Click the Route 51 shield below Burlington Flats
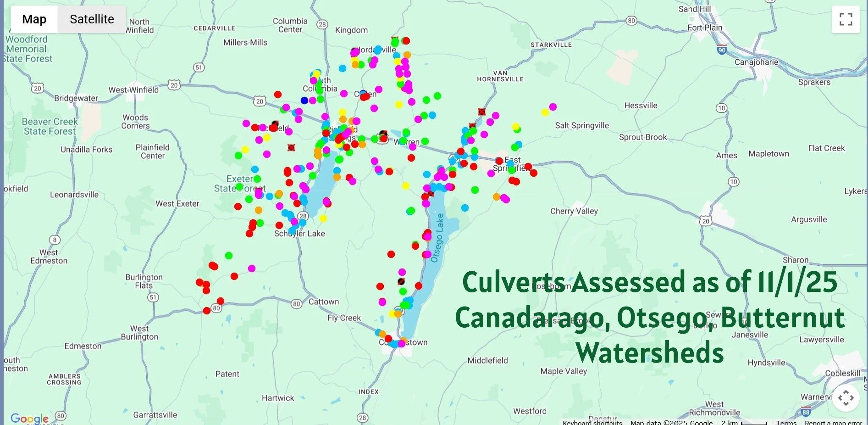This screenshot has height=425, width=868. pos(153,297)
